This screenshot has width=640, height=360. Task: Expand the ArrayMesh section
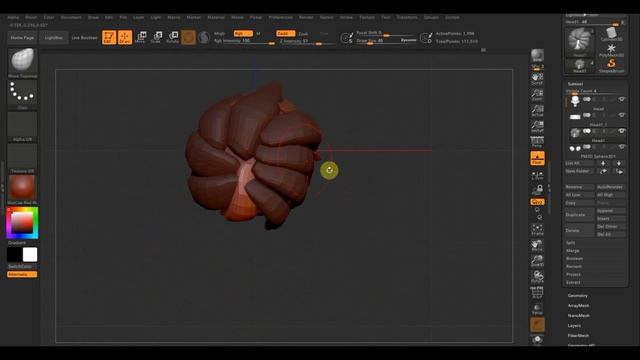(578, 306)
